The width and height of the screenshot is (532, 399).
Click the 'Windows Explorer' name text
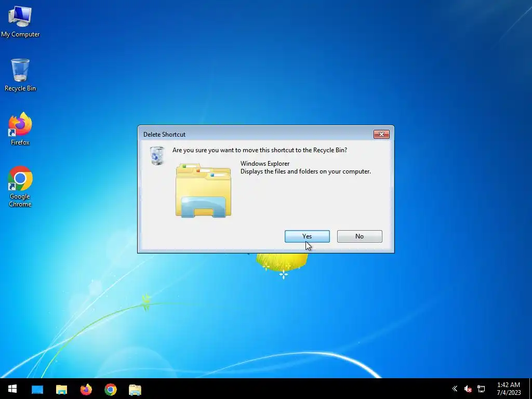[x=265, y=164]
